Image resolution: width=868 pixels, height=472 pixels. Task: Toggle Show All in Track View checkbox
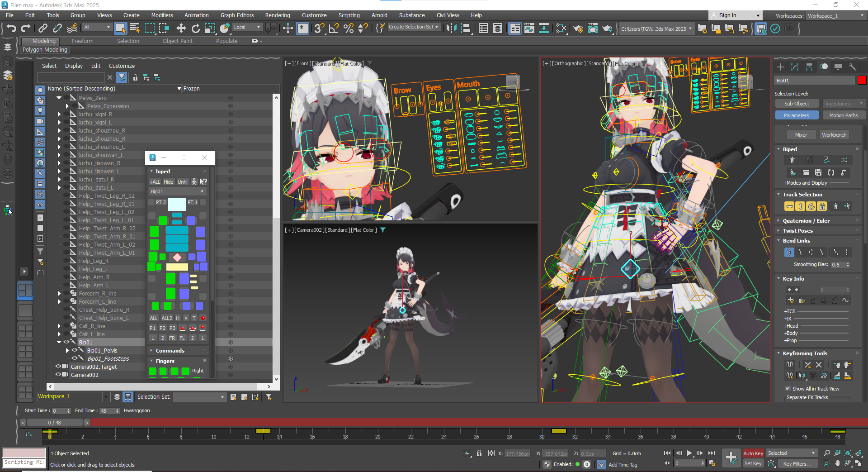pyautogui.click(x=788, y=389)
